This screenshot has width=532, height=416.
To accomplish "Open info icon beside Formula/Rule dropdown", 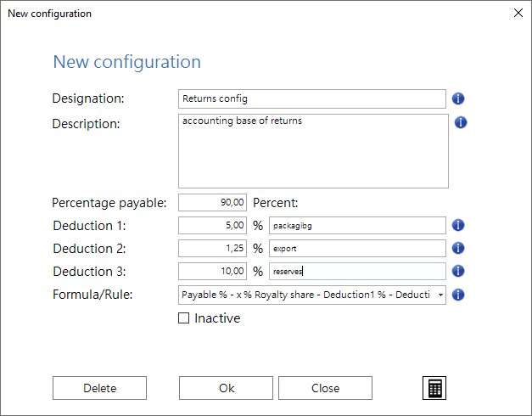I will click(458, 295).
